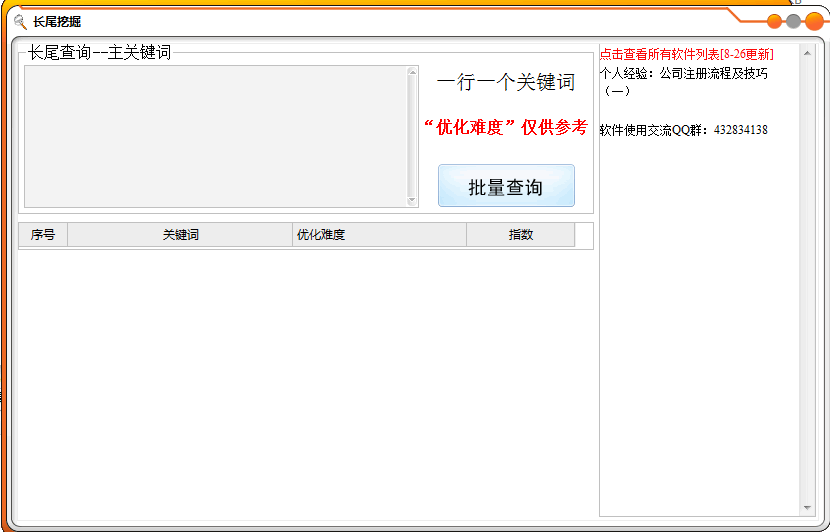Click the gray circle window button
830x532 pixels.
click(794, 21)
